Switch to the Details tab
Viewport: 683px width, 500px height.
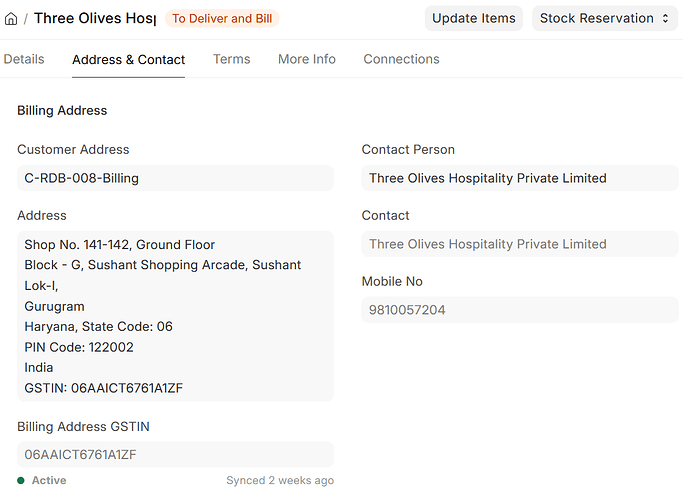(x=24, y=59)
